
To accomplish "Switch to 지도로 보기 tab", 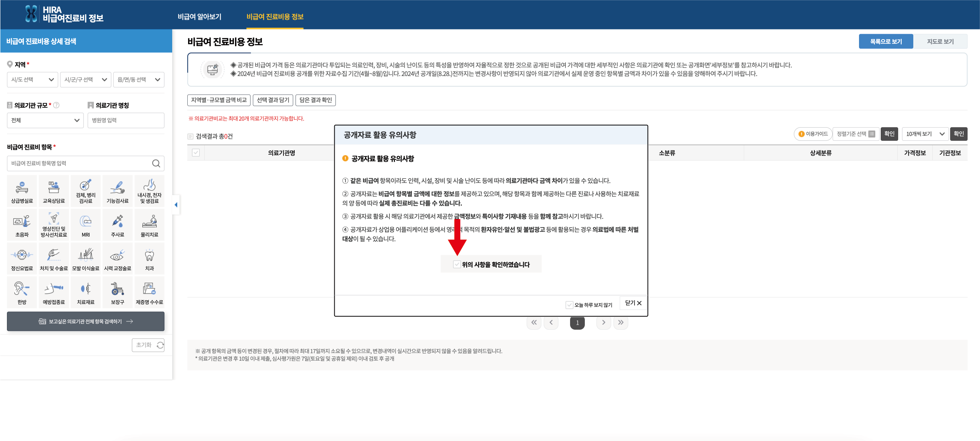I will coord(940,42).
